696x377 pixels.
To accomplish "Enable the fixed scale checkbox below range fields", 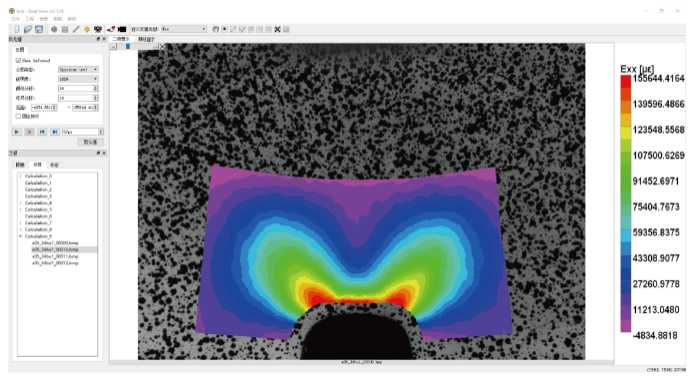I will coord(18,116).
